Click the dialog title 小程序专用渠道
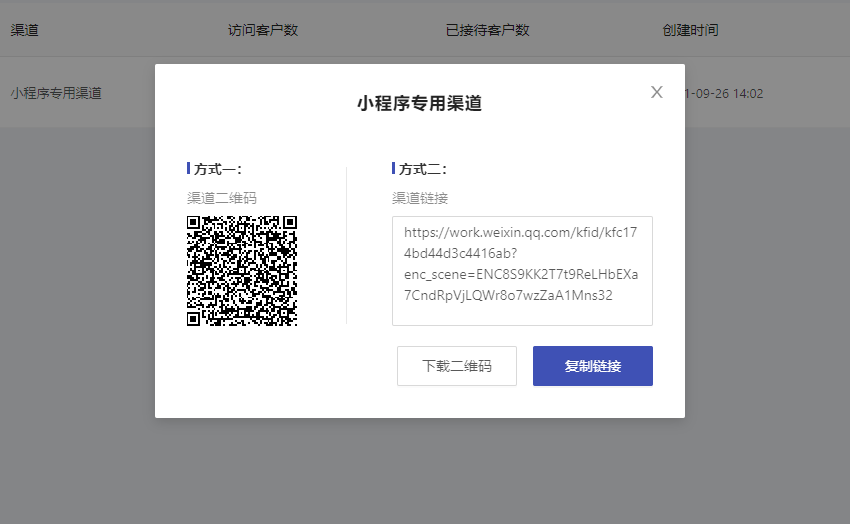Viewport: 850px width, 524px height. [420, 103]
